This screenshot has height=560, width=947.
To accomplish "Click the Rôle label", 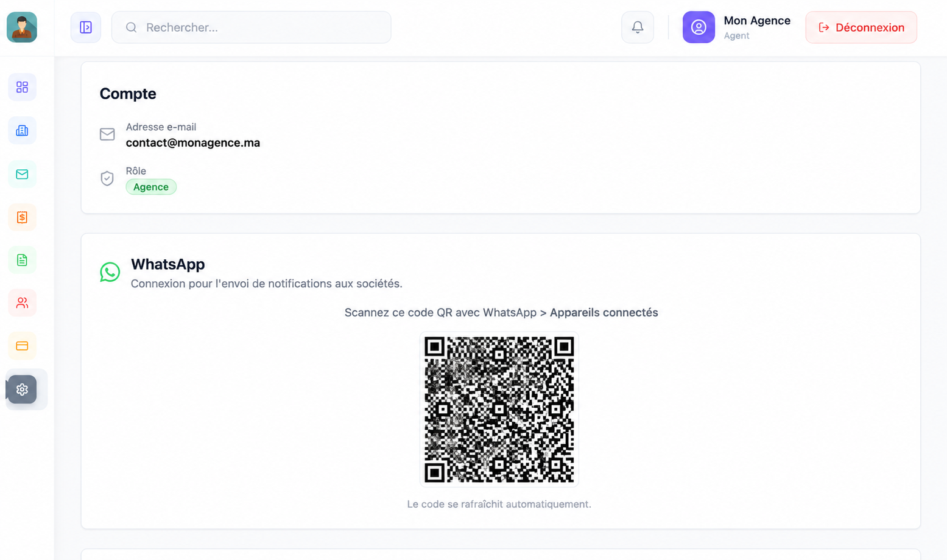I will point(136,171).
